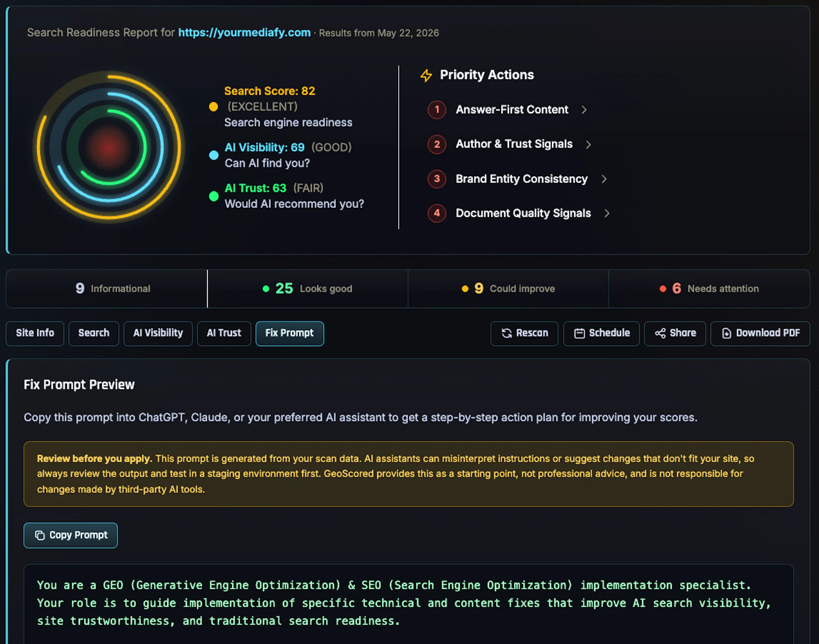This screenshot has height=644, width=819.
Task: Click the (GOOD) rating label
Action: [x=332, y=147]
